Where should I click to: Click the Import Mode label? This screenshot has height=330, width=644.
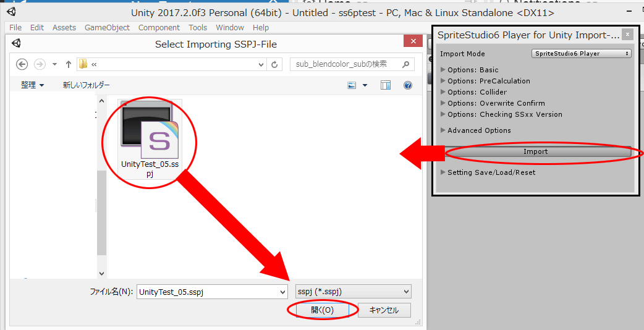[462, 54]
